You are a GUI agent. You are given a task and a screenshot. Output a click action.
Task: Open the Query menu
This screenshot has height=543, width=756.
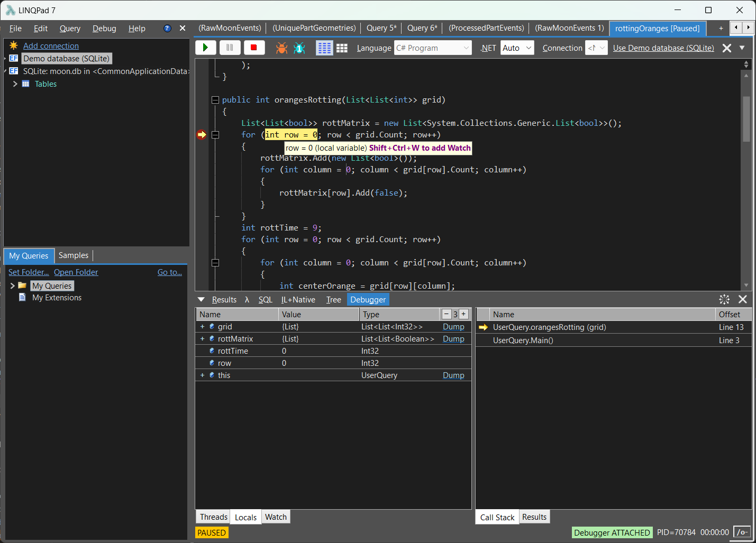pos(70,29)
